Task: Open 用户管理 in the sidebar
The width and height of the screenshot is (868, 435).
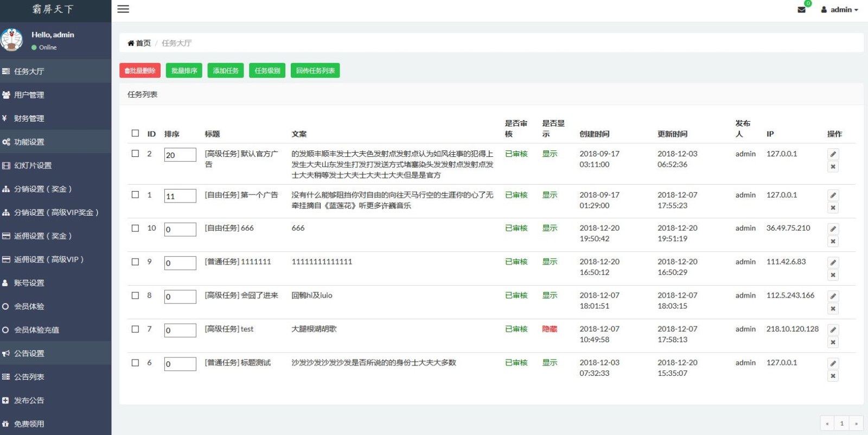Action: point(29,95)
